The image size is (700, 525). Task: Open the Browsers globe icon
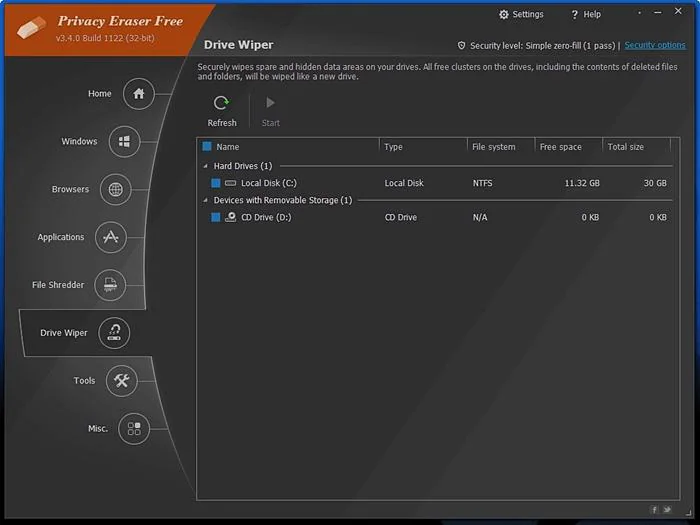tap(116, 189)
